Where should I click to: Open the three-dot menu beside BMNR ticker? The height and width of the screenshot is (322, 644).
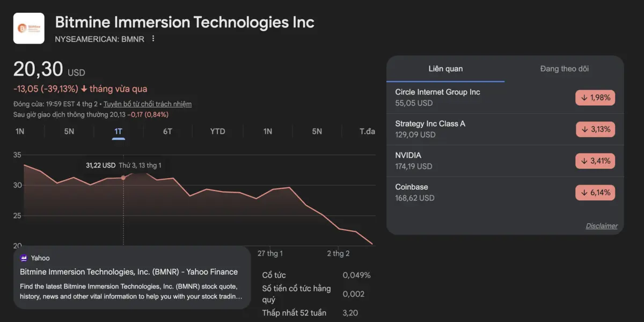coord(153,39)
